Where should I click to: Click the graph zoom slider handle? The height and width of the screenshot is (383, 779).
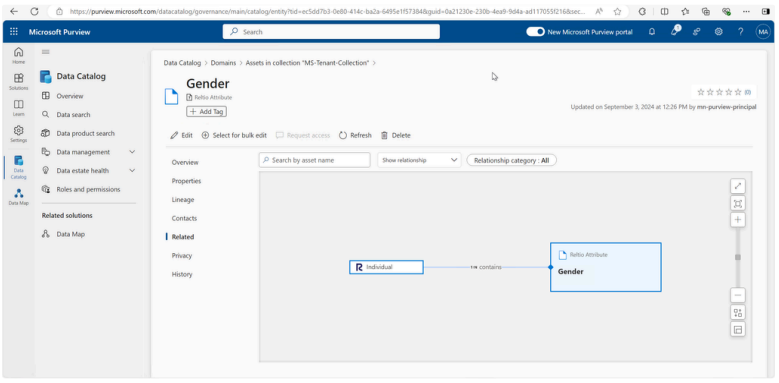click(x=738, y=257)
